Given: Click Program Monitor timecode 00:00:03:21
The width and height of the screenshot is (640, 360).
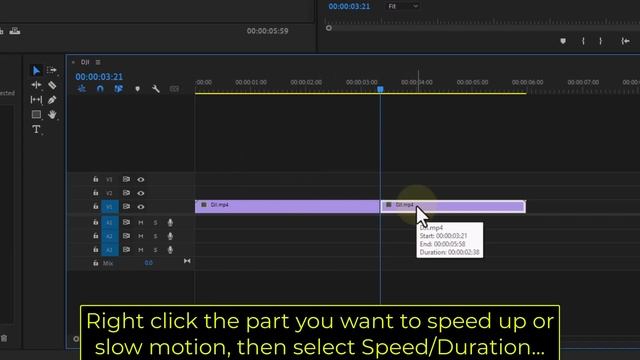Looking at the screenshot, I should tap(349, 7).
